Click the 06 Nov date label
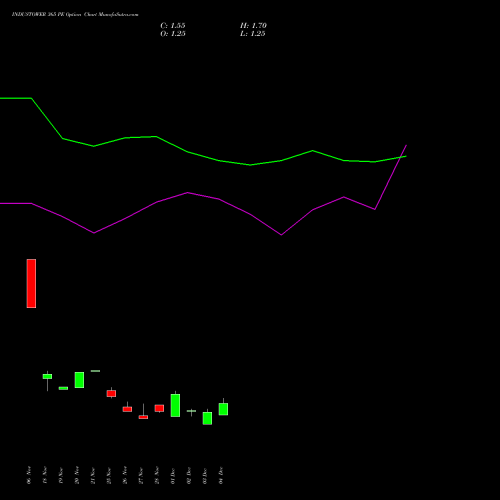Screen dimensions: 500x500 point(29,475)
